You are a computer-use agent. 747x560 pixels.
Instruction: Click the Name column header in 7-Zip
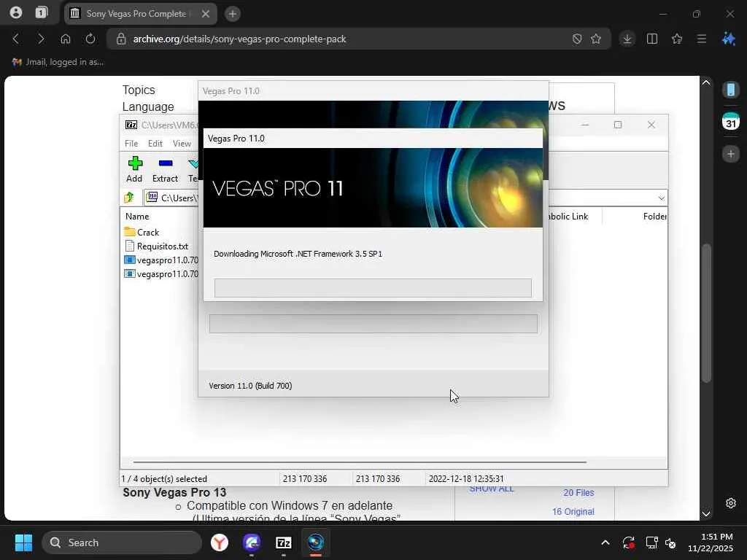137,216
